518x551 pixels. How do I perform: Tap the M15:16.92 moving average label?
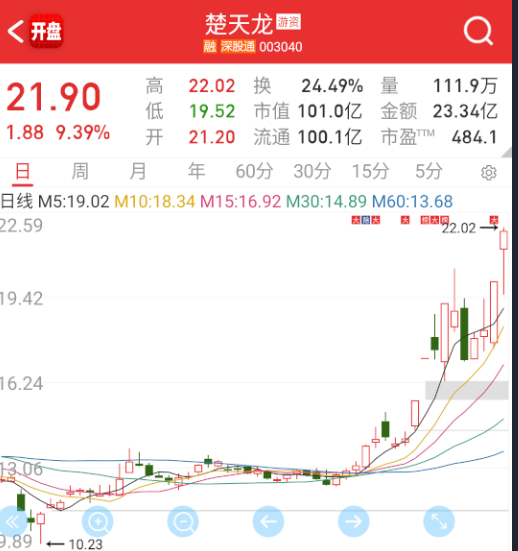tap(241, 202)
